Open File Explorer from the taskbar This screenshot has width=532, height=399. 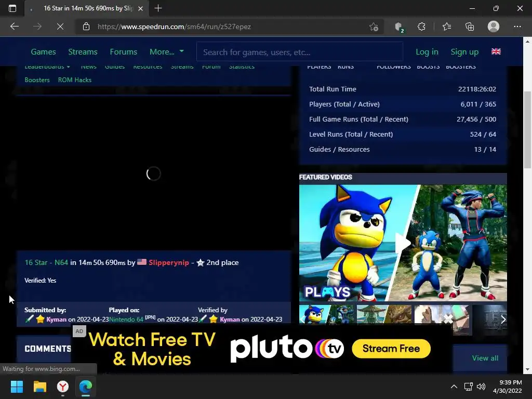point(39,387)
